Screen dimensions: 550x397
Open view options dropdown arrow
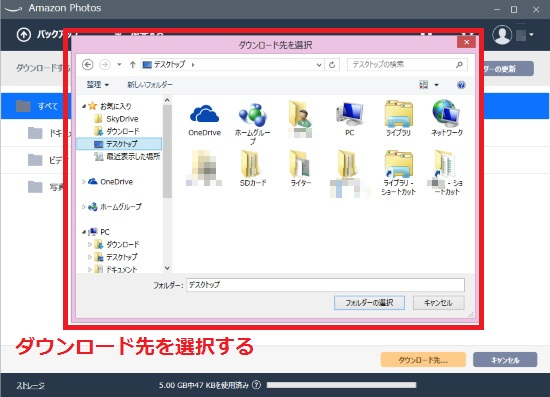pos(436,85)
